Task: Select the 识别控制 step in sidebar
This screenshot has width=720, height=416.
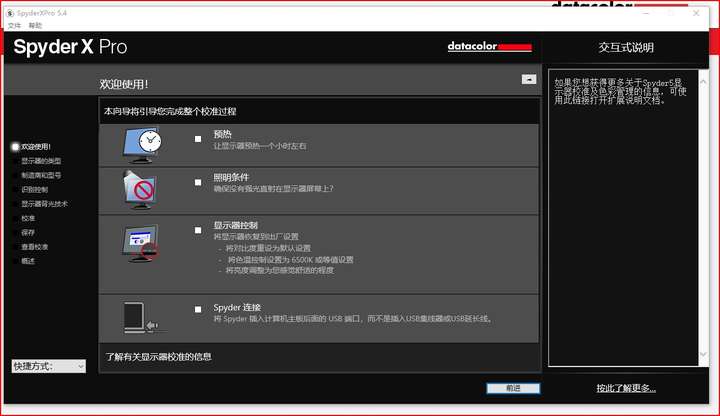Action: tap(34, 189)
